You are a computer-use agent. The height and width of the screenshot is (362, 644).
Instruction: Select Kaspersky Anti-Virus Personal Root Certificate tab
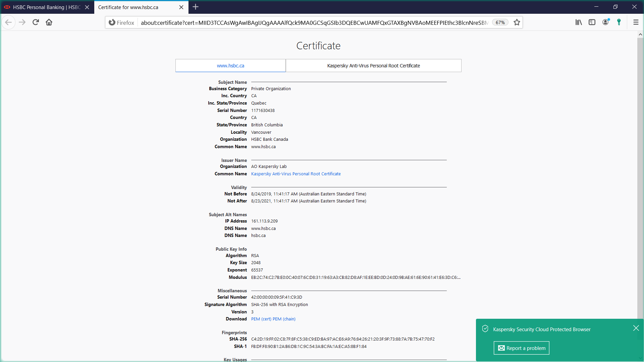coord(373,66)
